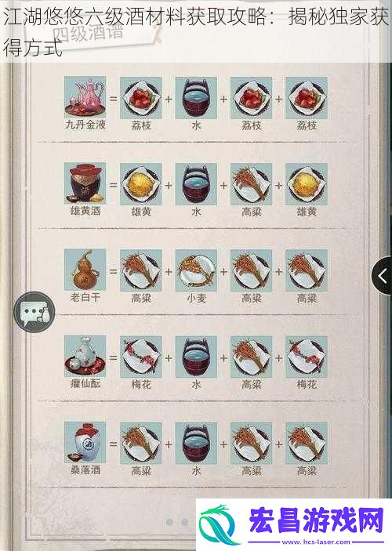This screenshot has width=392, height=551.
Task: Visit the www.hcs-laser.com URL link
Action: click(316, 542)
